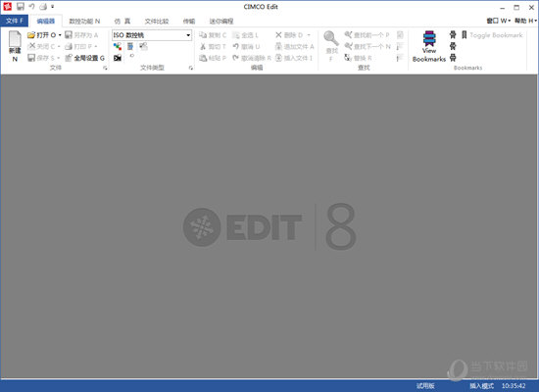Image resolution: width=539 pixels, height=392 pixels.
Task: Click the 插入文件 I insert-file button
Action: [294, 58]
